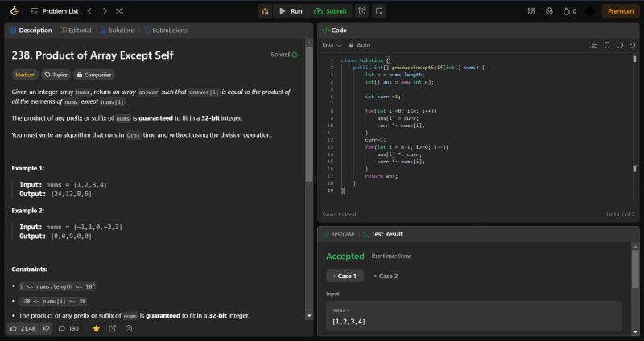Click the braces icon in code toolbar
Image resolution: width=644 pixels, height=341 pixels.
620,46
